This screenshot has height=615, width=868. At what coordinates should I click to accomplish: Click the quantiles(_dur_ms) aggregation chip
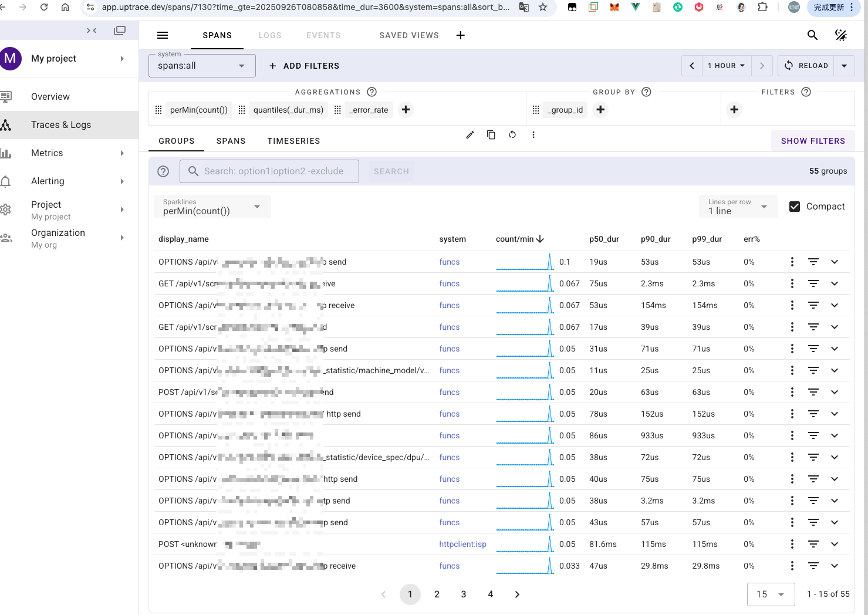[288, 110]
